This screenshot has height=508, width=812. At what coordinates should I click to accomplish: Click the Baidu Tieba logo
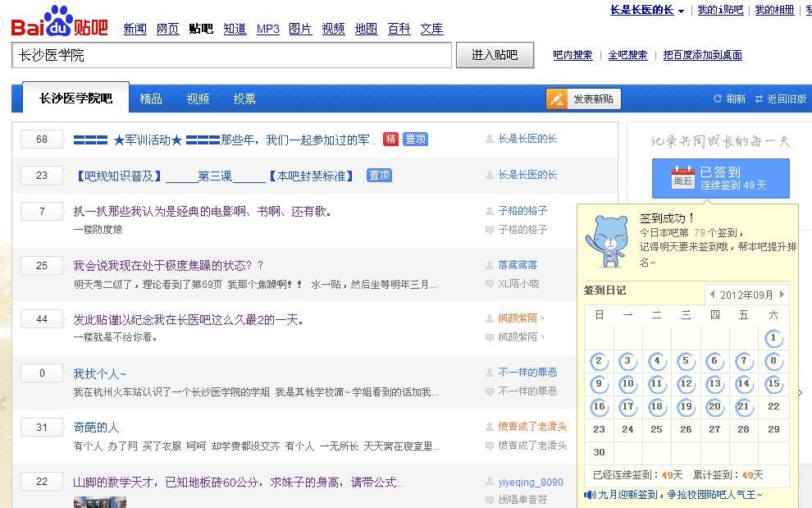pyautogui.click(x=60, y=22)
